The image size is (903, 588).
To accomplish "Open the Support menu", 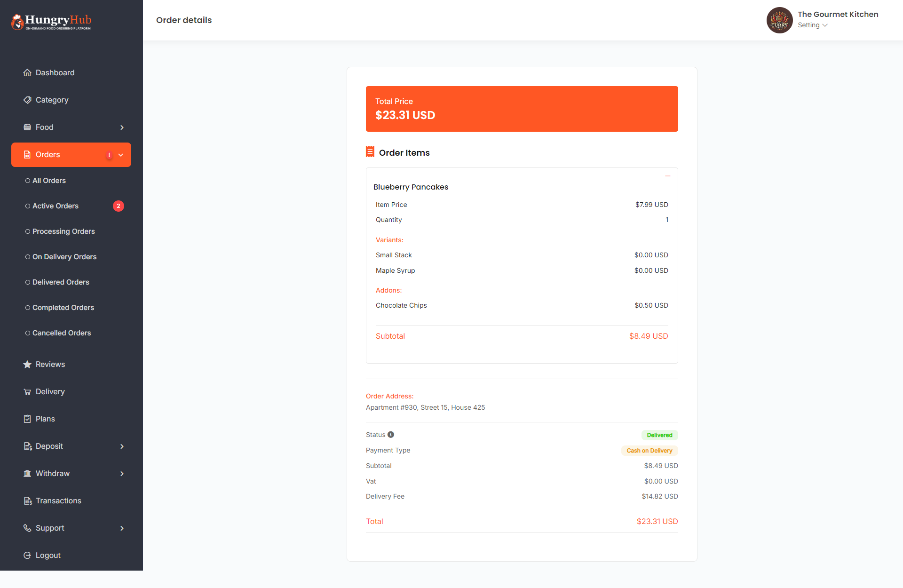I will point(49,528).
